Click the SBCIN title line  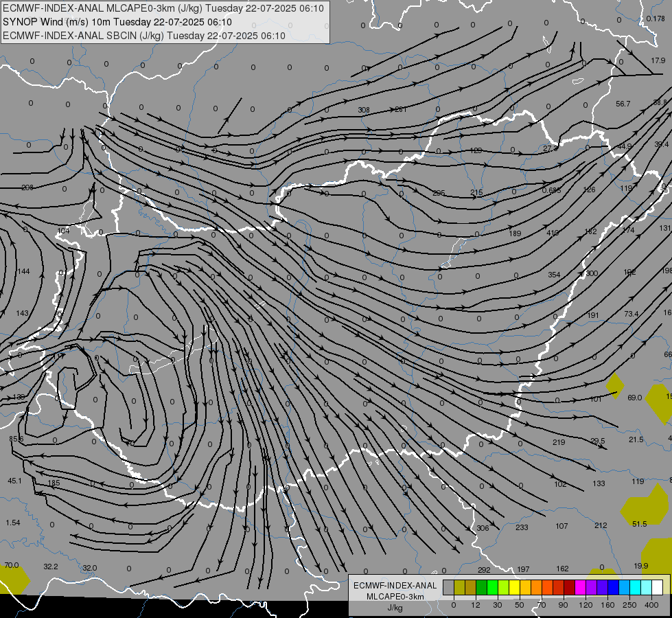click(x=144, y=36)
